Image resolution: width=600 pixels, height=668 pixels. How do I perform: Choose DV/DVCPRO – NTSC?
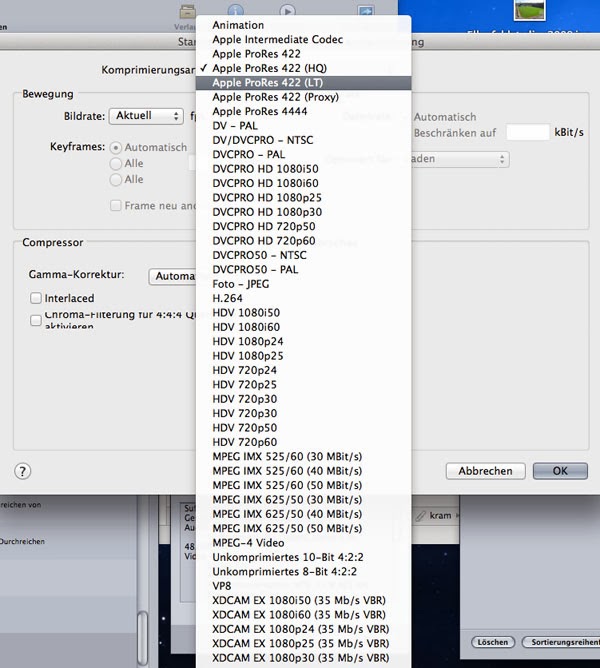(303, 140)
